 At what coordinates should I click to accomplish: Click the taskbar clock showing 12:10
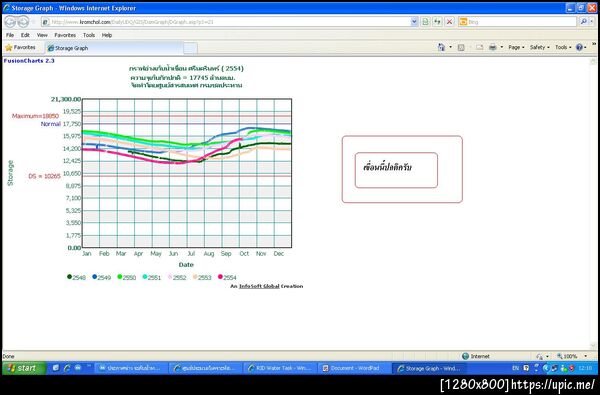[x=585, y=368]
